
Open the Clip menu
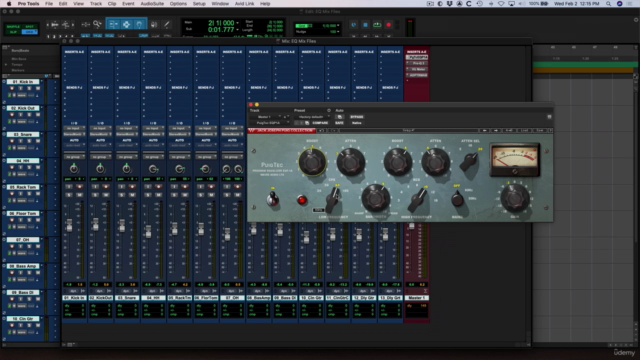coord(112,4)
